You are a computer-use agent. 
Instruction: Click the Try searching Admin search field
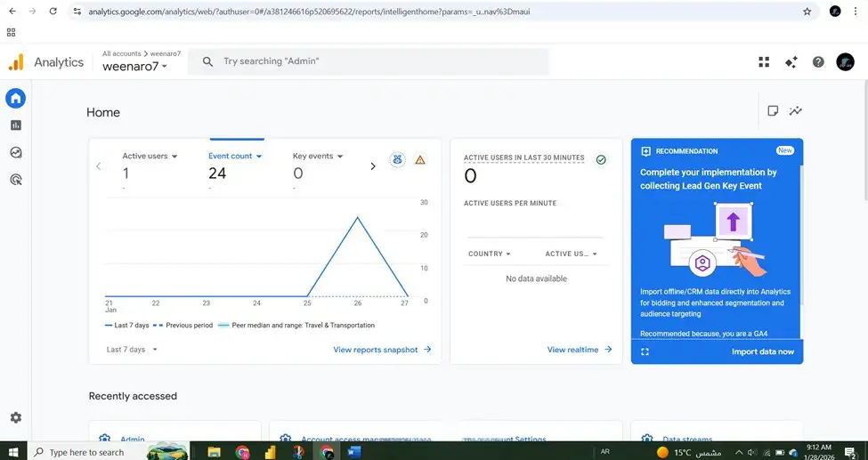click(x=369, y=61)
